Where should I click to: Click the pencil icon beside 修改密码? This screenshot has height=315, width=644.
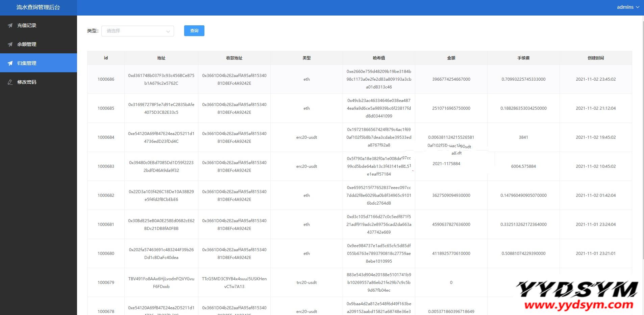pyautogui.click(x=10, y=82)
